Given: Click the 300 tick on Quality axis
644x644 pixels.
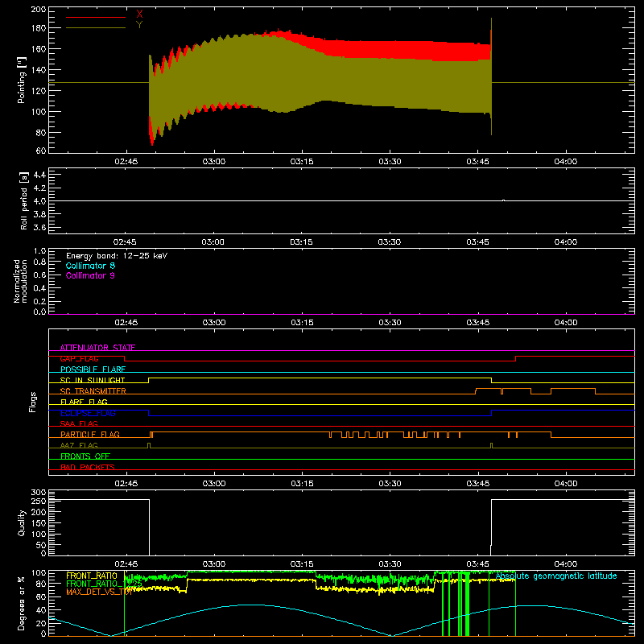Looking at the screenshot, I should click(39, 493).
